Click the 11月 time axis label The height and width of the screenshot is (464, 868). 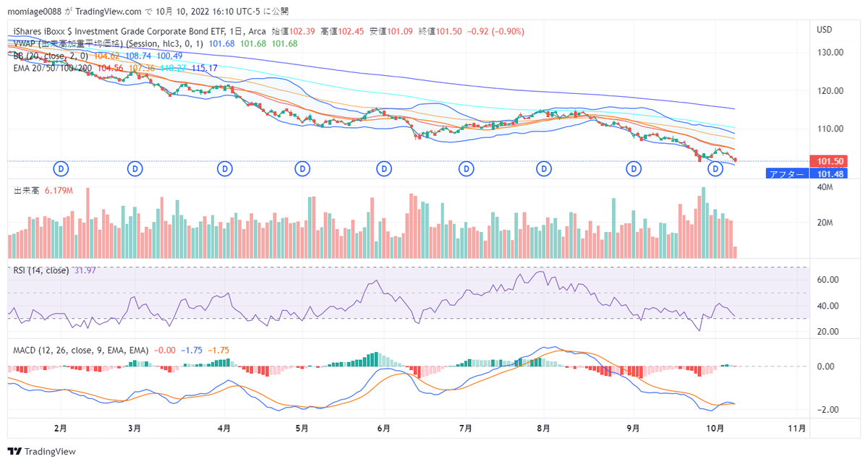pos(796,428)
